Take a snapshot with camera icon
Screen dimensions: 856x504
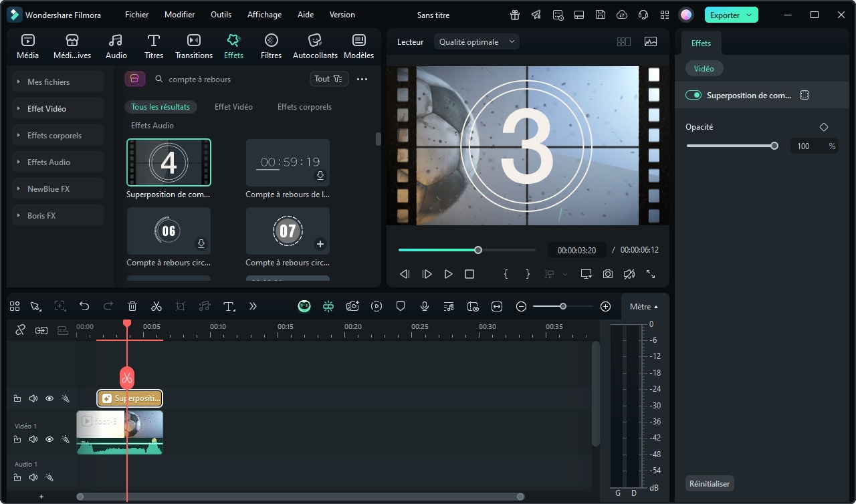click(x=608, y=274)
